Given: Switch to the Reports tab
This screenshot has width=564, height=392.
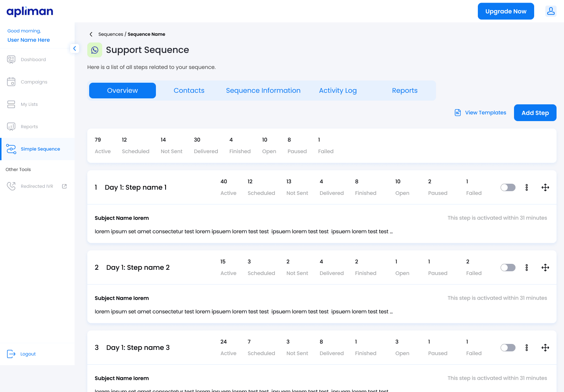Looking at the screenshot, I should (x=405, y=91).
